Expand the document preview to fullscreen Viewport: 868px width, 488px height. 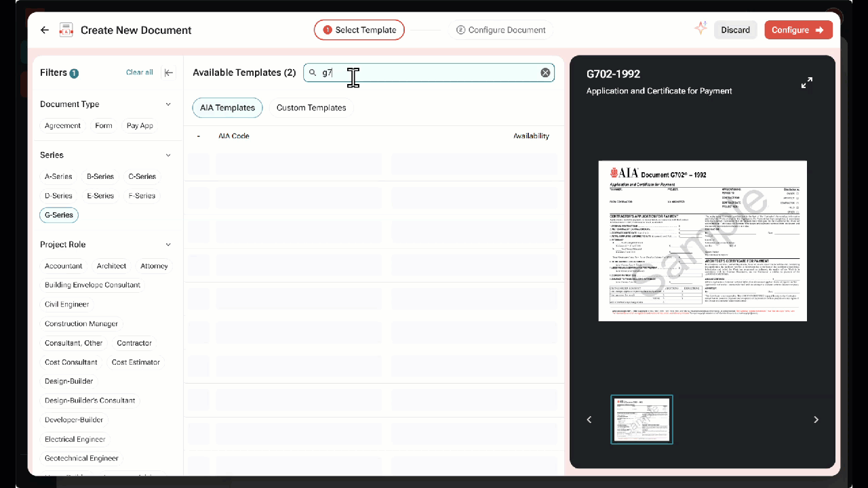[807, 83]
